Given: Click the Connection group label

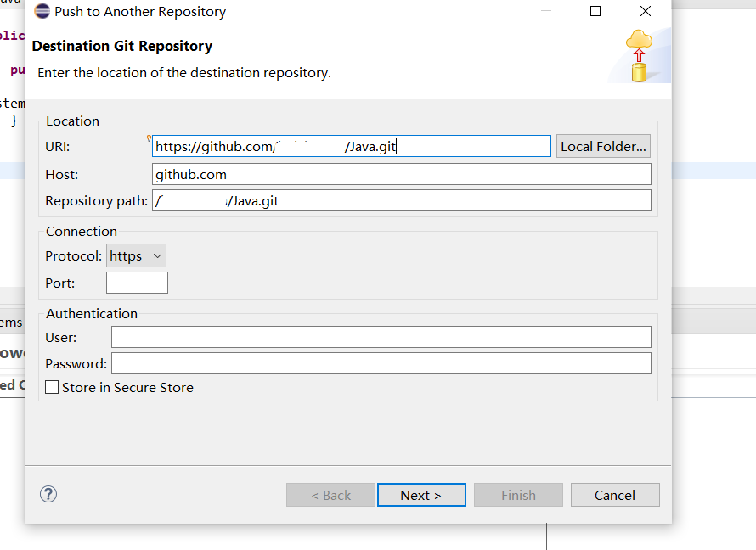Looking at the screenshot, I should pyautogui.click(x=82, y=231).
